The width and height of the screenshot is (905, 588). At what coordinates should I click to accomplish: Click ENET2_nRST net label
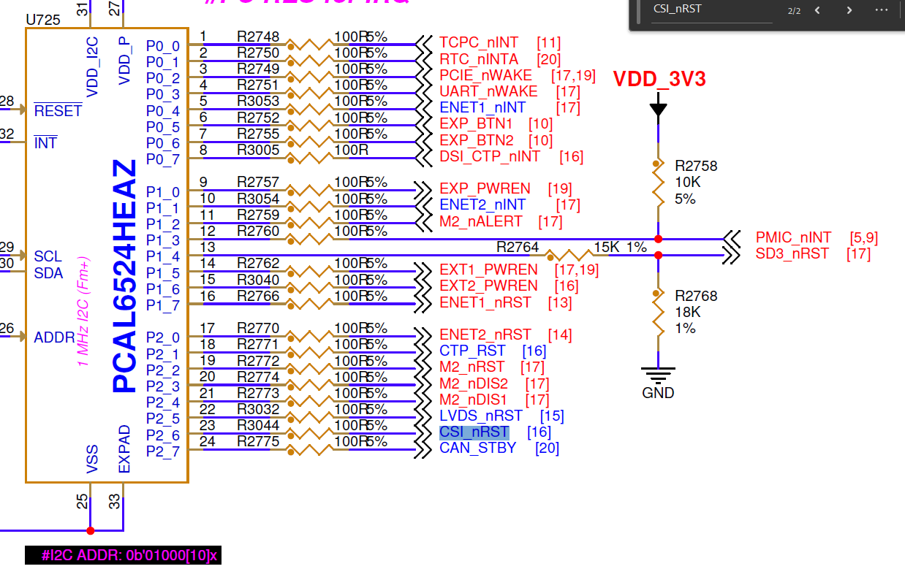[x=485, y=335]
